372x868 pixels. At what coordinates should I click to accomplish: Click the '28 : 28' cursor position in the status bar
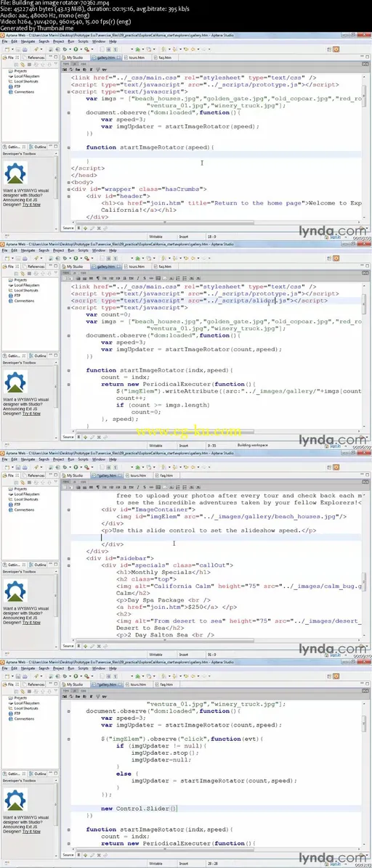tap(211, 862)
